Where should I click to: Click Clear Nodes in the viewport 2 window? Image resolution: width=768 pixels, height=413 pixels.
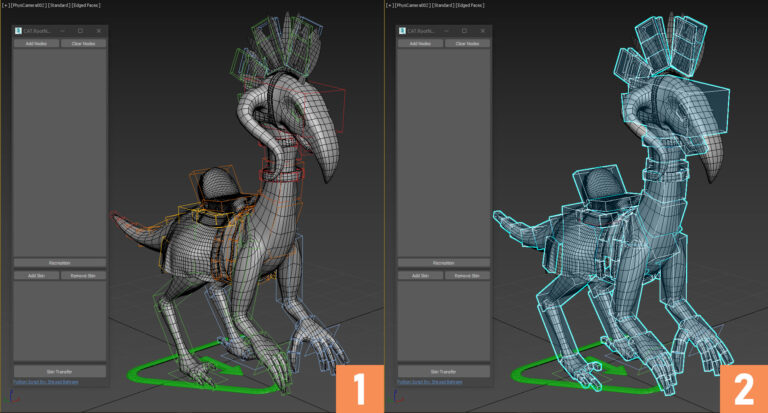point(467,44)
